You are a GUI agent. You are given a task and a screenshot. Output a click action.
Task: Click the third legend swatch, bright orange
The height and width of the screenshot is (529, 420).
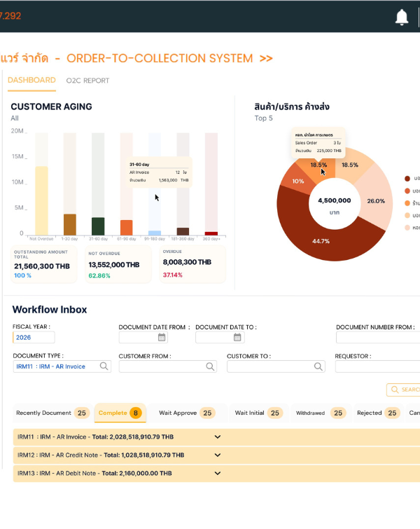pyautogui.click(x=407, y=203)
